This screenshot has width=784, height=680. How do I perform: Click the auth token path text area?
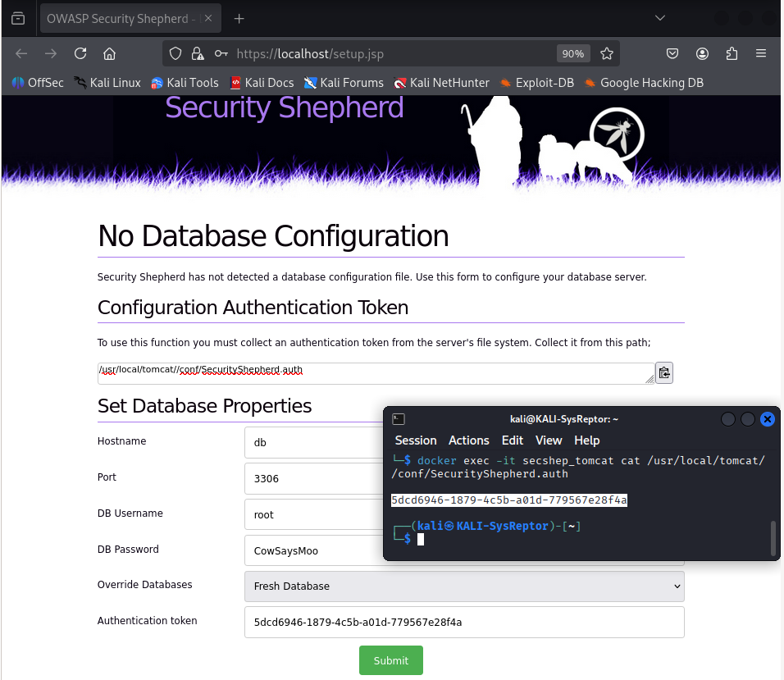(x=376, y=373)
